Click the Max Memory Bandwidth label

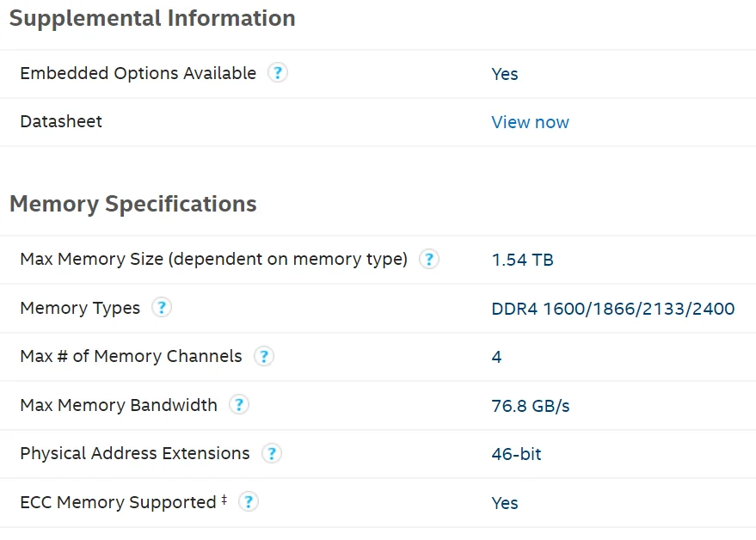tap(119, 405)
